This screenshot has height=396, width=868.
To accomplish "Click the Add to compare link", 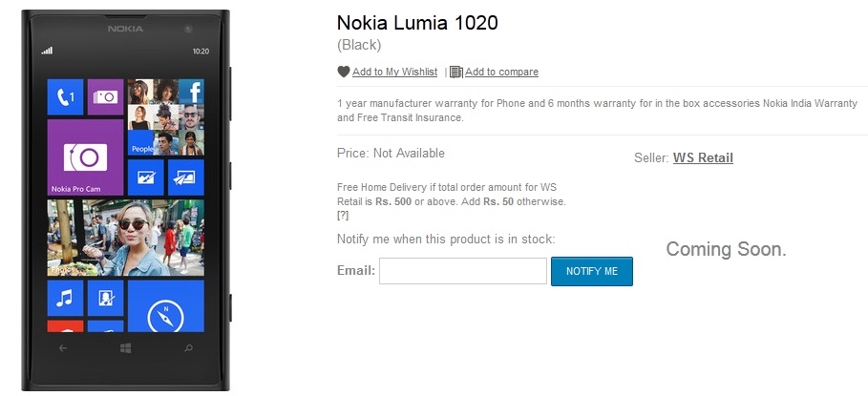I will pos(501,72).
